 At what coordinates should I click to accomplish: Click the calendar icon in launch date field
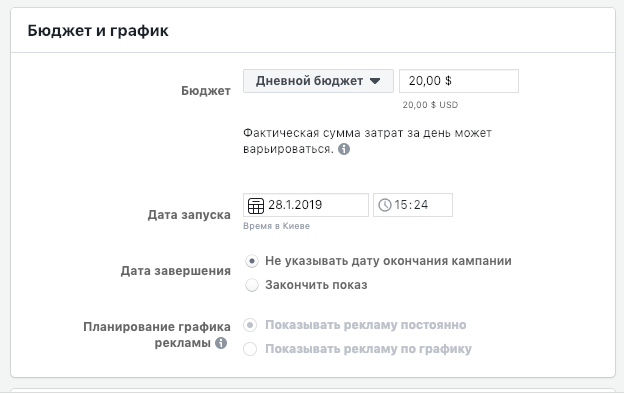point(255,205)
